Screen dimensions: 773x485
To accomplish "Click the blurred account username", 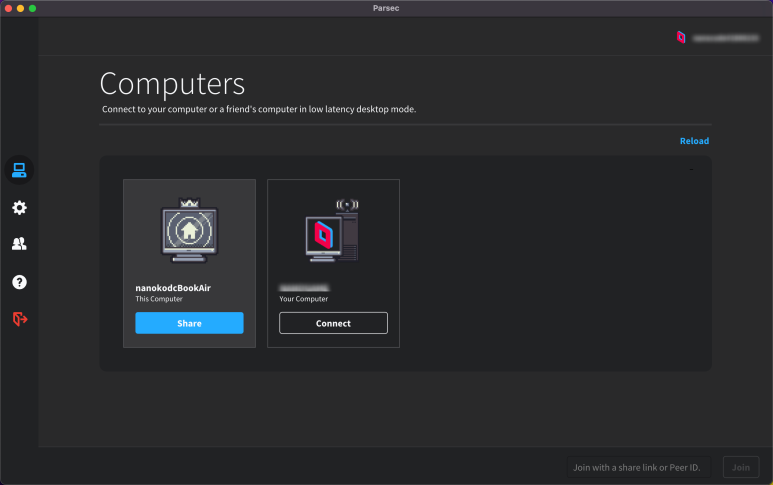I will 725,38.
